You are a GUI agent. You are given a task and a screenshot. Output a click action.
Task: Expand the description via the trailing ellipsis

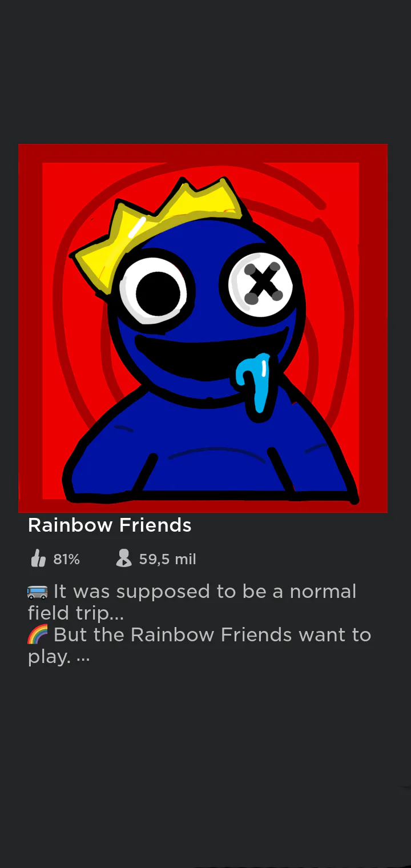tap(83, 657)
